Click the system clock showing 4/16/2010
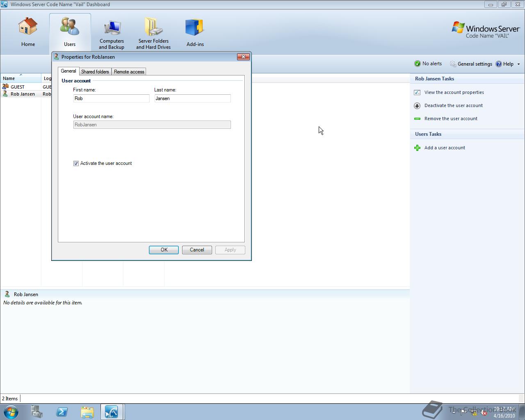The height and width of the screenshot is (420, 525). click(x=504, y=412)
